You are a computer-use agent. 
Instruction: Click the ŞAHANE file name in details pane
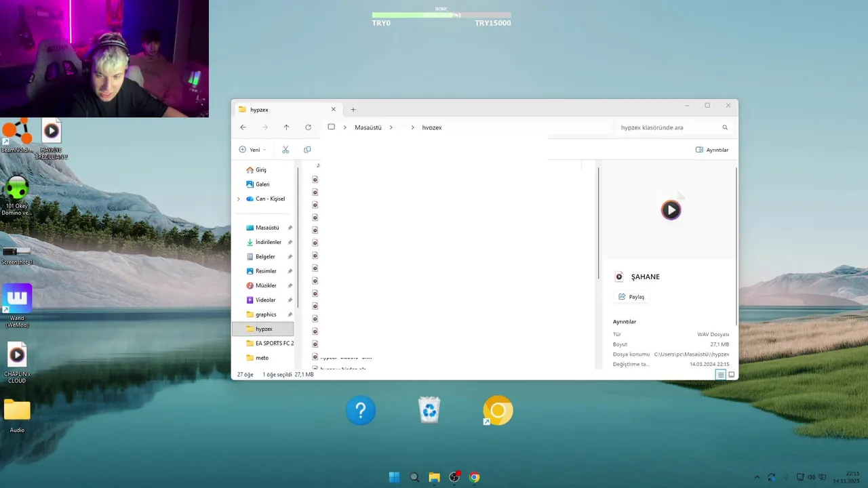pos(646,277)
